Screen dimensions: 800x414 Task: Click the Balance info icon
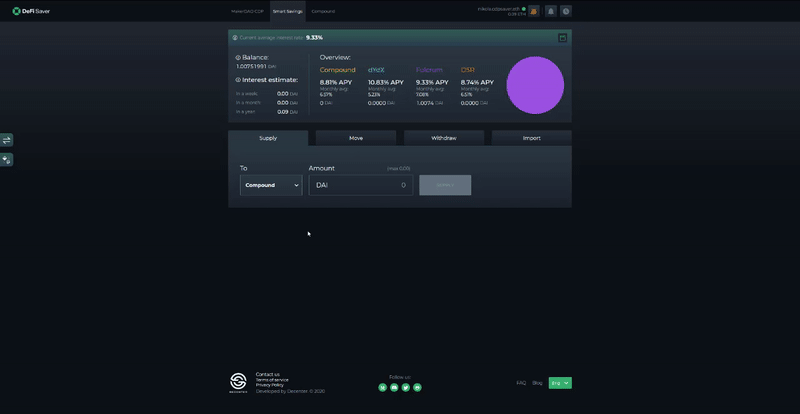tap(238, 58)
